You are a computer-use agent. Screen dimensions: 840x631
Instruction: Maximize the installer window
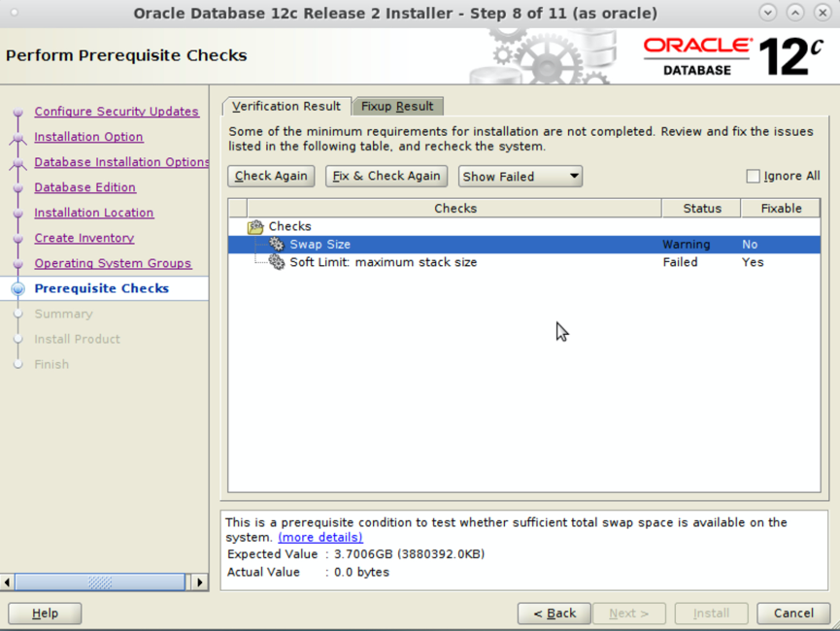click(795, 13)
